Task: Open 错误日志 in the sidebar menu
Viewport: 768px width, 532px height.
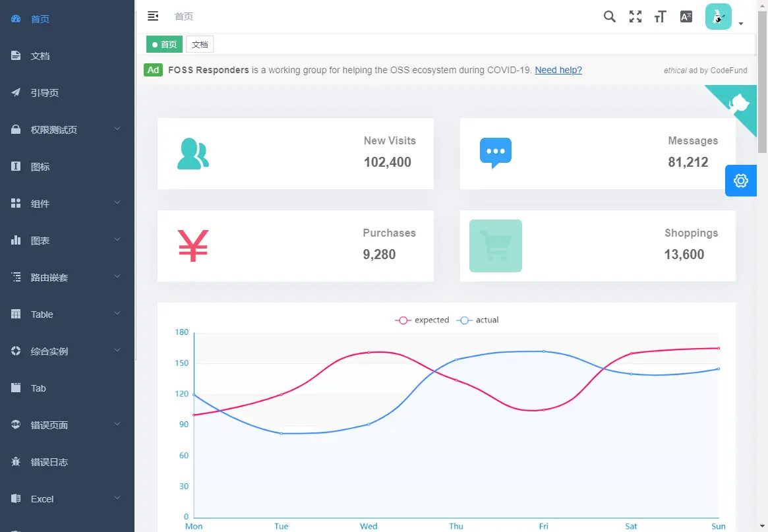Action: click(x=67, y=462)
